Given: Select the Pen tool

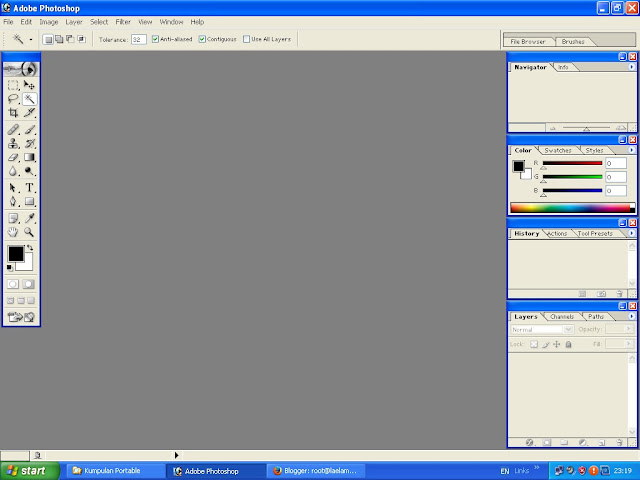Looking at the screenshot, I should pyautogui.click(x=13, y=202).
